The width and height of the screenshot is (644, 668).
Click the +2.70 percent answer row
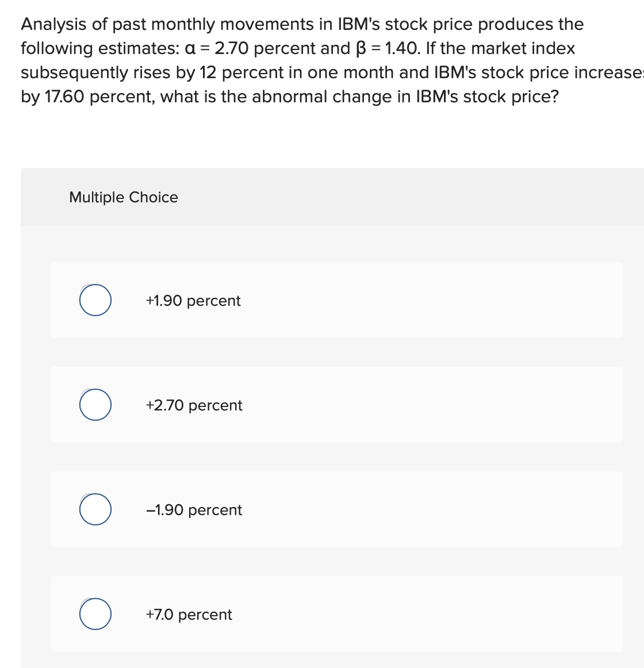pos(336,404)
